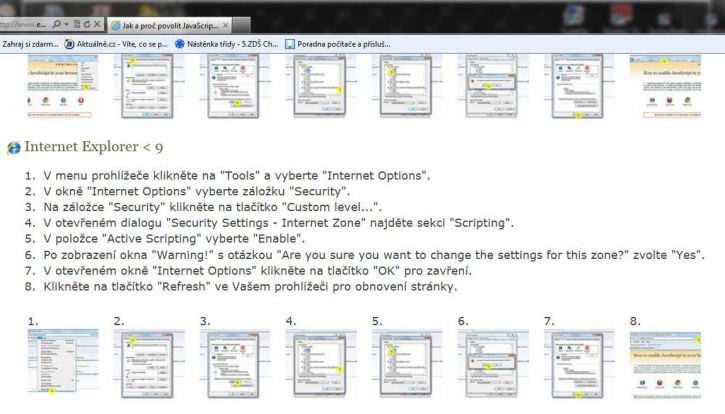725x414 pixels.
Task: Click the 'Internet Explorer < 9' heading
Action: point(93,147)
